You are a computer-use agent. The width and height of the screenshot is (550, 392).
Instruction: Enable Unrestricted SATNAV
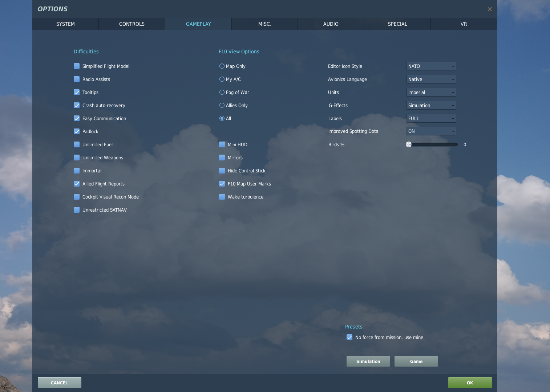coord(77,210)
